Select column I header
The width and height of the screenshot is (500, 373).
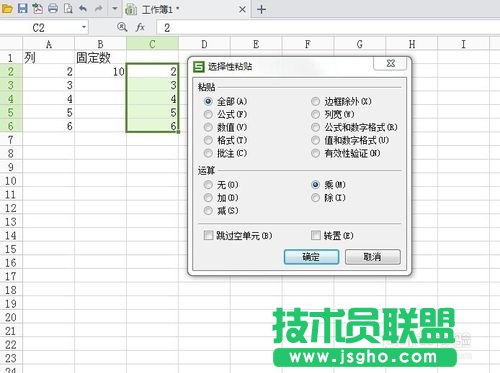point(463,44)
